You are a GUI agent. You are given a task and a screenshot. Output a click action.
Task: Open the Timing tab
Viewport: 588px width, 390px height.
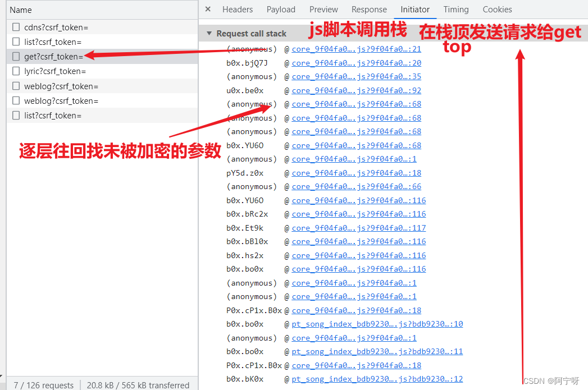(455, 9)
